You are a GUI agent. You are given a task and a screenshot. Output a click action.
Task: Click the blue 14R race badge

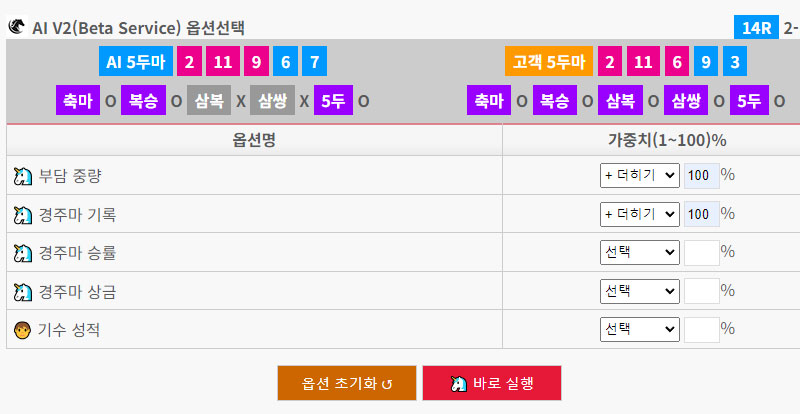(756, 28)
